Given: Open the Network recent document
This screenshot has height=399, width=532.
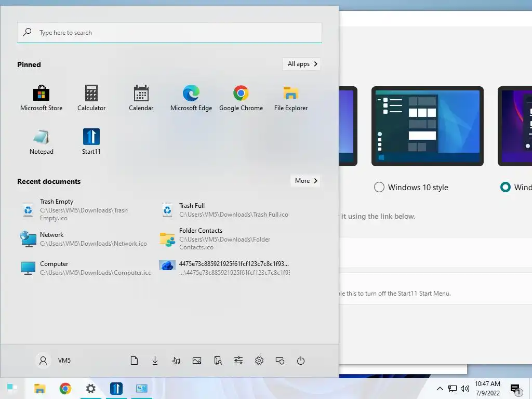Looking at the screenshot, I should click(x=86, y=239).
